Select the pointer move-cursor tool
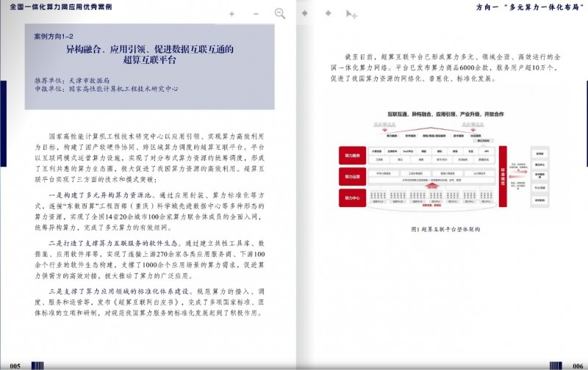Viewport: 588px width, 370px height. (x=351, y=14)
